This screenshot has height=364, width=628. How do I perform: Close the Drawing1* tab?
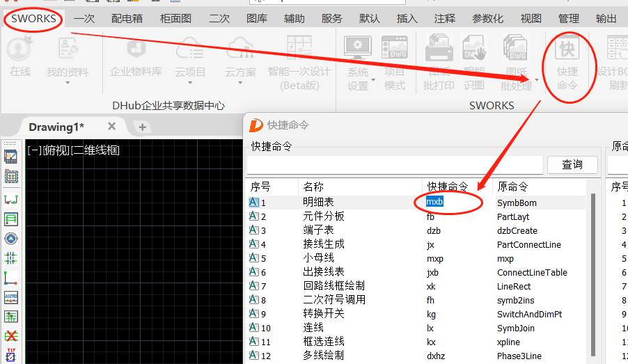pos(111,127)
